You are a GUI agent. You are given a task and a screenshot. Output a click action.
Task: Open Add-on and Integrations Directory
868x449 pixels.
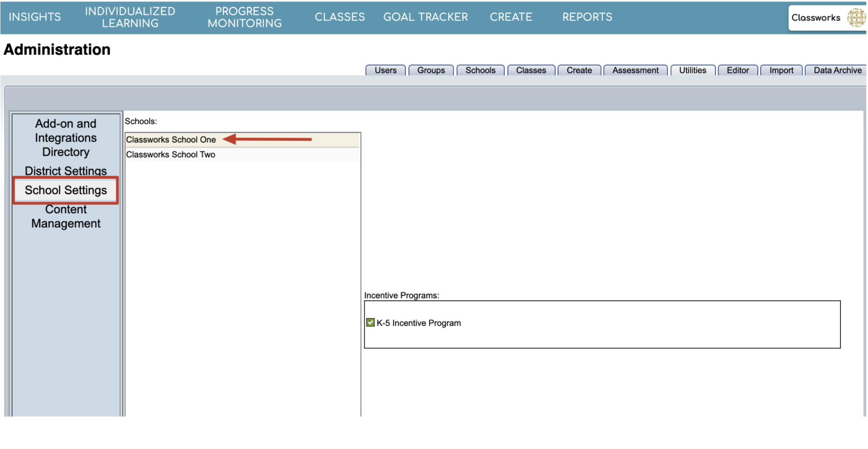pos(66,138)
